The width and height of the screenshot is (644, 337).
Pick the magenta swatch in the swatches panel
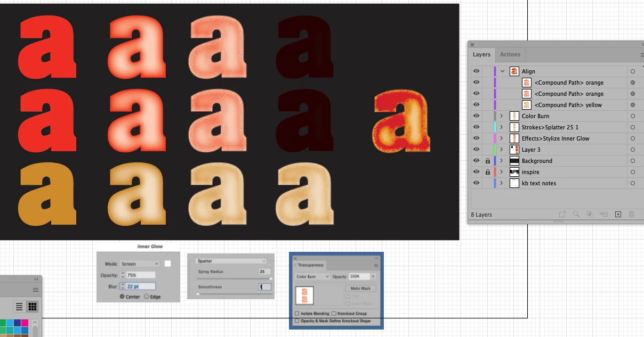pyautogui.click(x=25, y=323)
